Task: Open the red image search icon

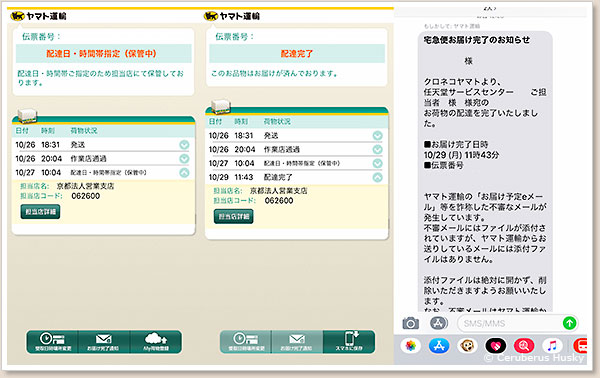Action: point(524,346)
